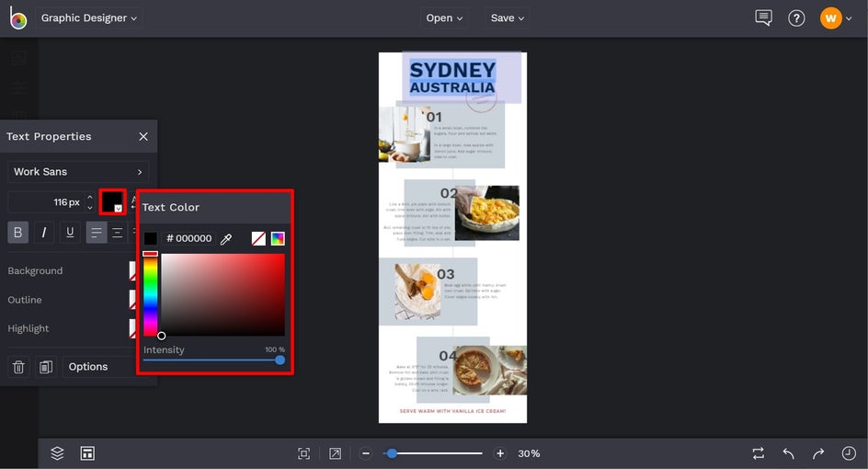The image size is (868, 469).
Task: Click the eggs in flour photo
Action: click(x=418, y=292)
